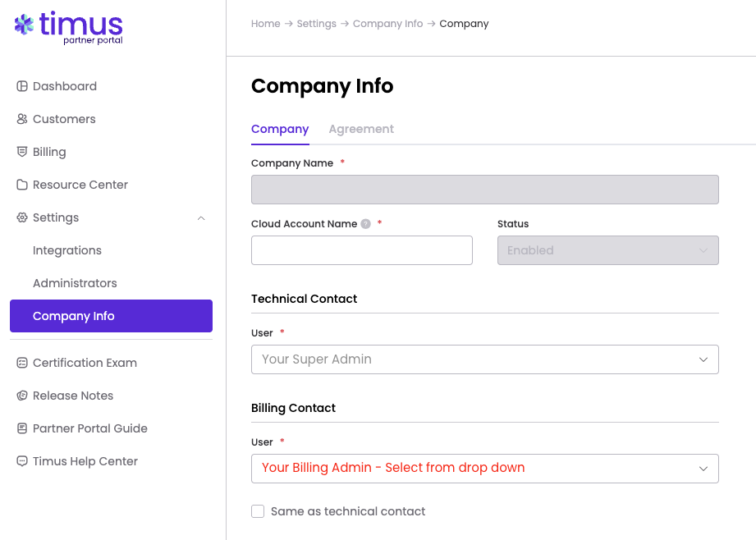This screenshot has width=756, height=540.
Task: Click the Billing Contact section heading
Action: tap(293, 408)
